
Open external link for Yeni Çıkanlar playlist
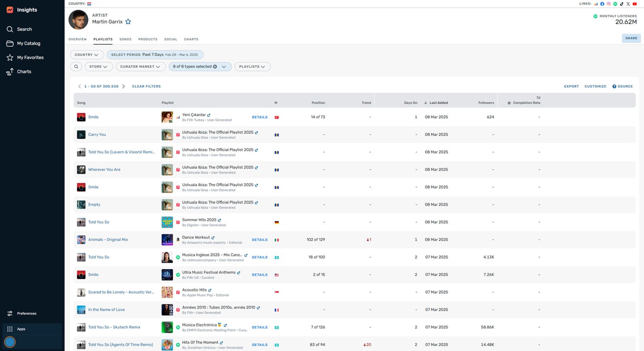(x=209, y=115)
